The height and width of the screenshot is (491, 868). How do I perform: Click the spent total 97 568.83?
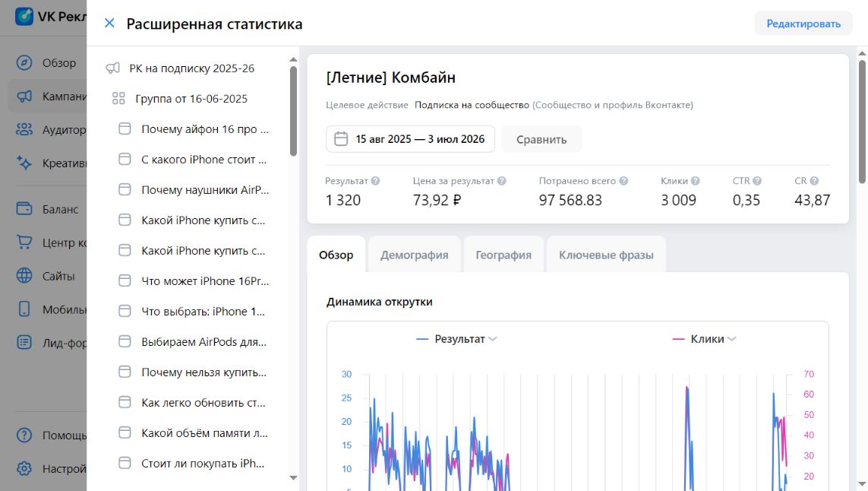click(570, 200)
